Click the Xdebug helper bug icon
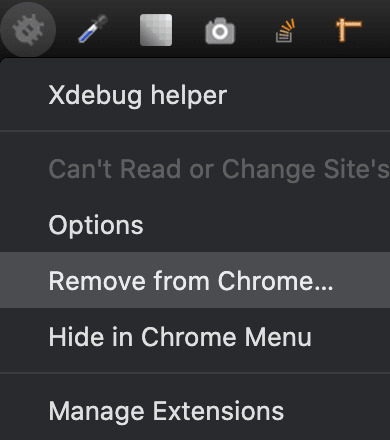390x440 pixels. 28,30
